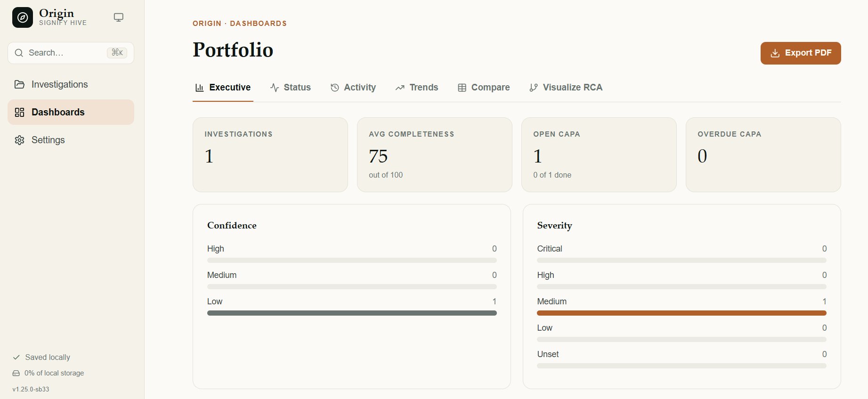Click the Severity Medium orange bar
The image size is (868, 399).
pyautogui.click(x=681, y=313)
